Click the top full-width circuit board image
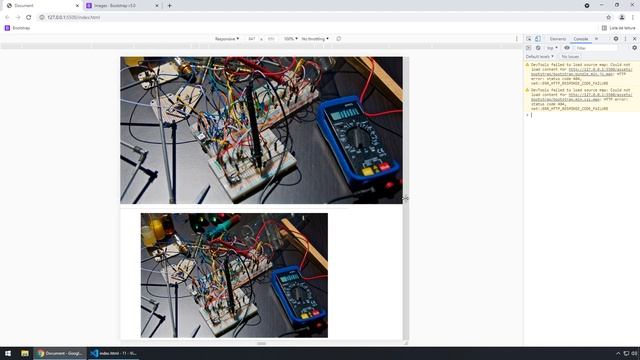The image size is (640, 360). 261,130
